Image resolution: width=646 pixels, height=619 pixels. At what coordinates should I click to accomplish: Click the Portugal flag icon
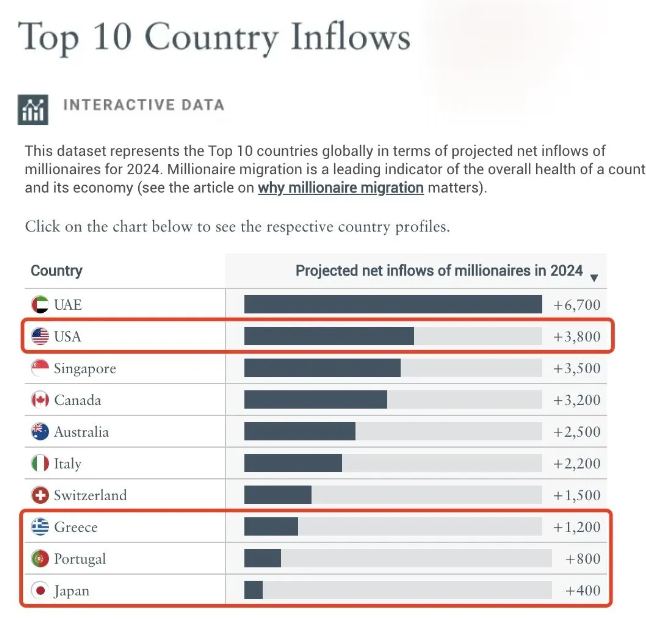(x=40, y=559)
